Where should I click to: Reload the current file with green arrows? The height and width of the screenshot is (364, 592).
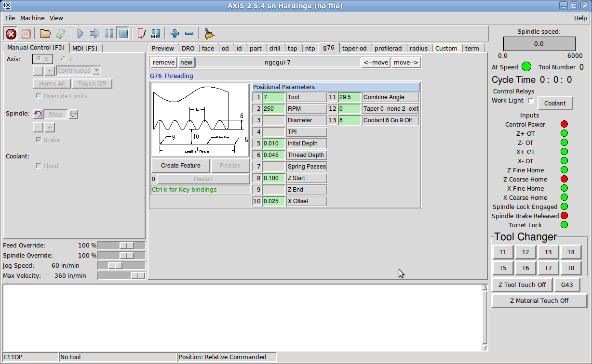coord(60,34)
